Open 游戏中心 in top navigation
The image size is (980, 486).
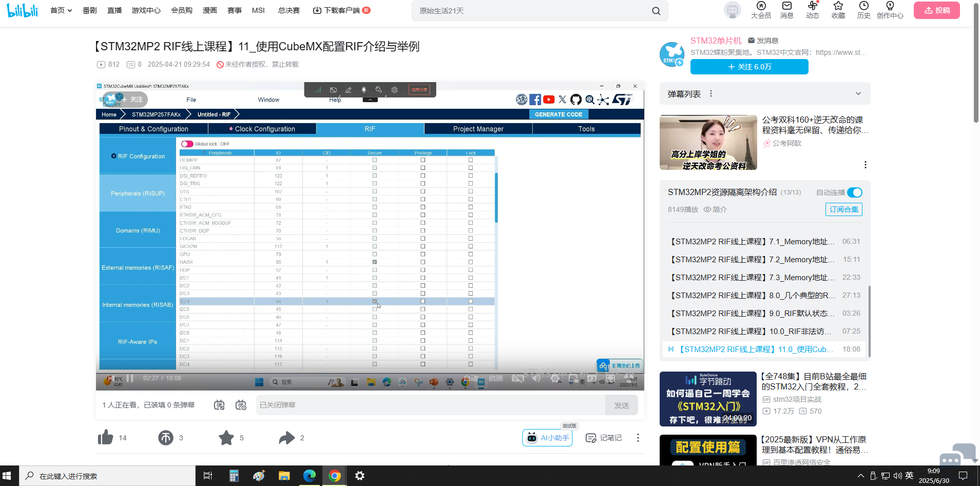pos(146,10)
